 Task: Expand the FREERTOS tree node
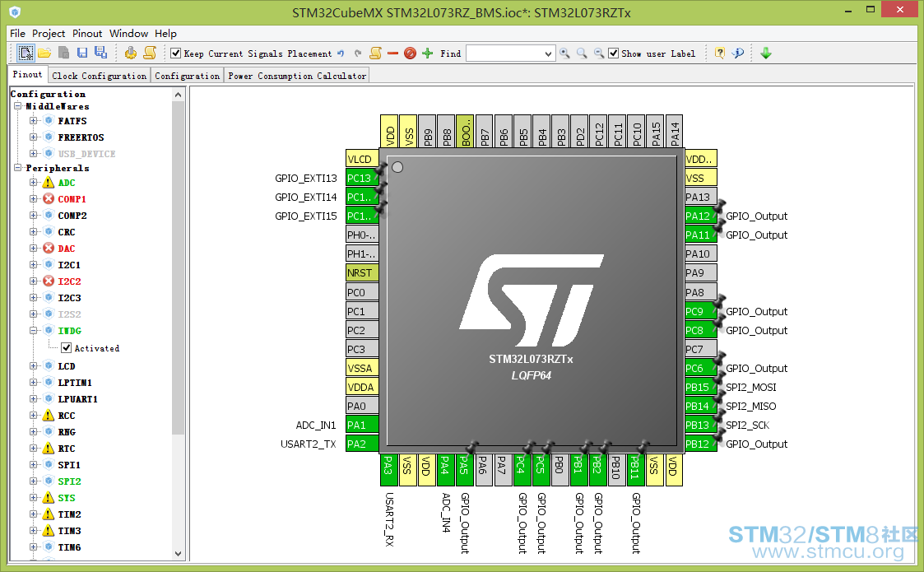(34, 137)
